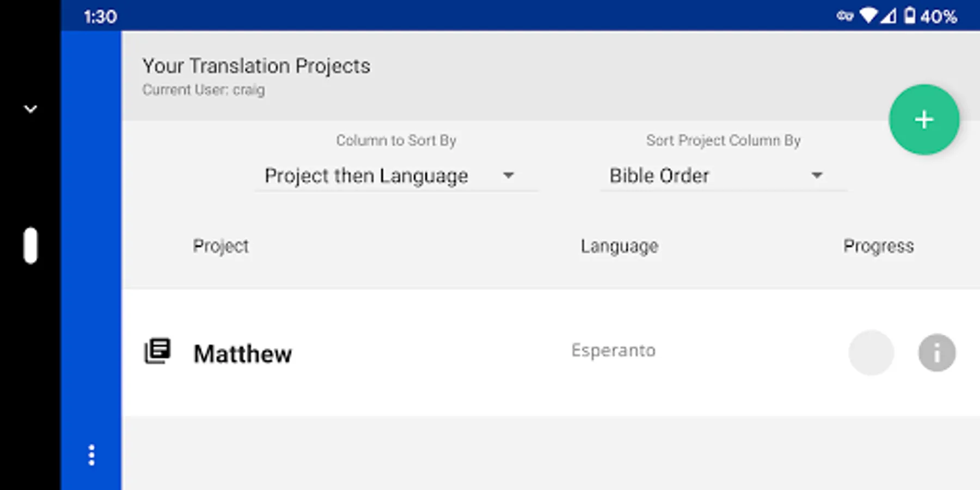Open the Matthew project
Image resolution: width=980 pixels, height=490 pixels.
(x=243, y=354)
